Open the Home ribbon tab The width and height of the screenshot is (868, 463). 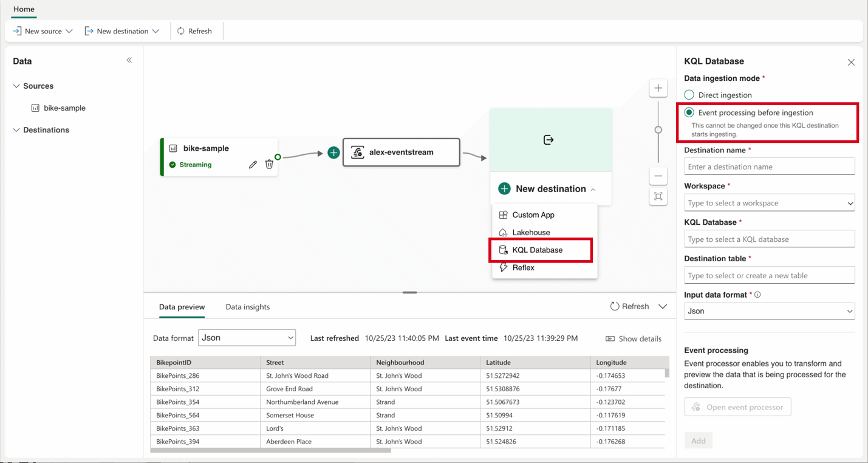24,9
